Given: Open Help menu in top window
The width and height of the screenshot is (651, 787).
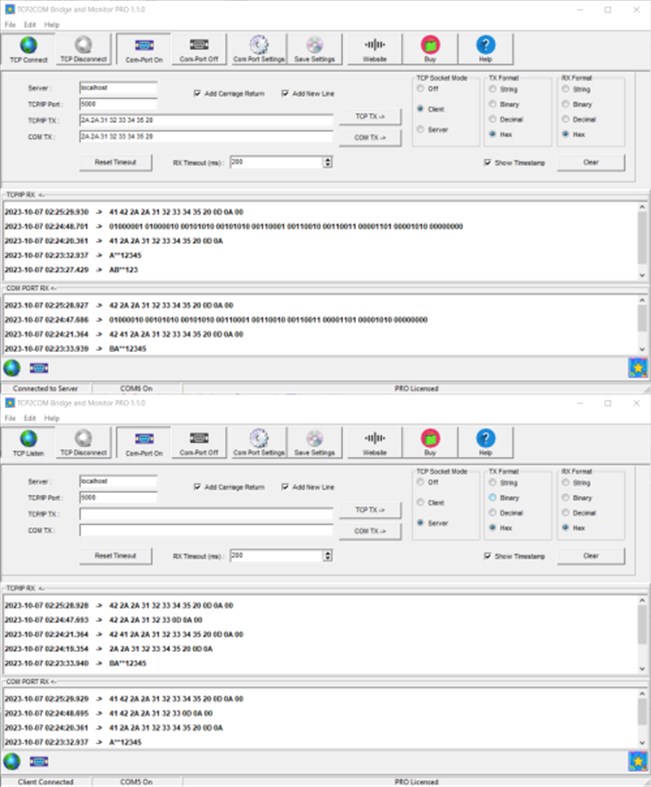Looking at the screenshot, I should (x=52, y=25).
